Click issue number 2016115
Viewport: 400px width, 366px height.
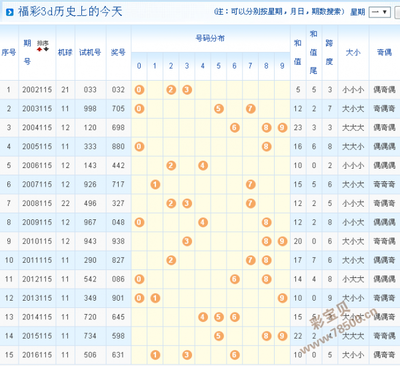(x=37, y=355)
